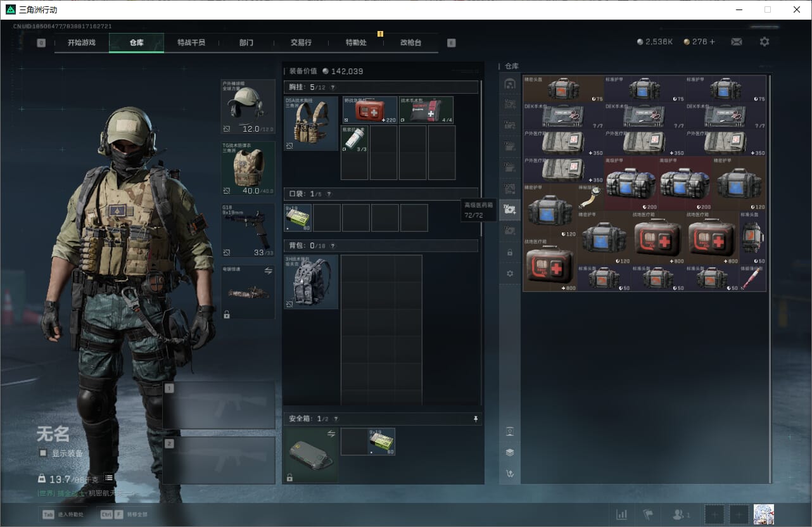Click the stacked layers icon in warehouse sidebar
This screenshot has width=812, height=527.
coord(510,452)
